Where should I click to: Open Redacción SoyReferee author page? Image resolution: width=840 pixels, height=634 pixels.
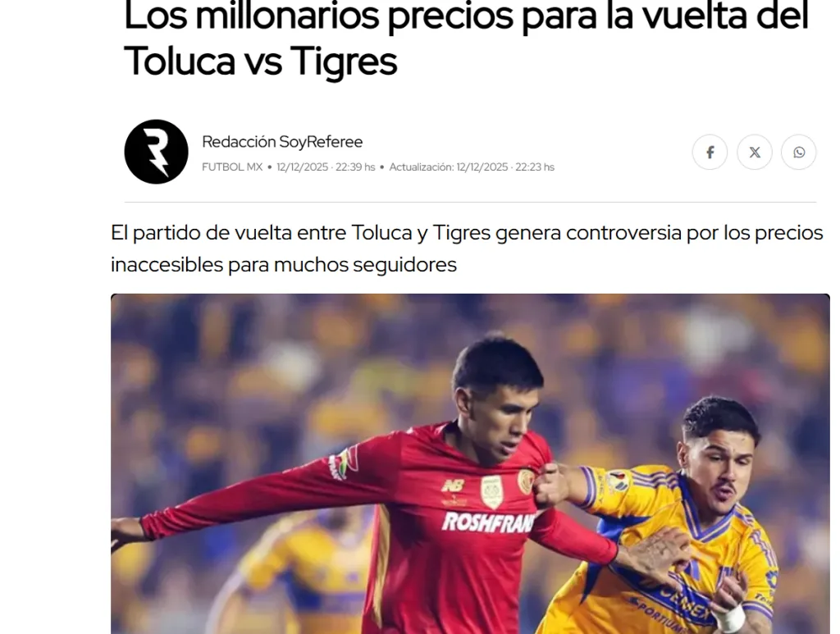pyautogui.click(x=282, y=142)
